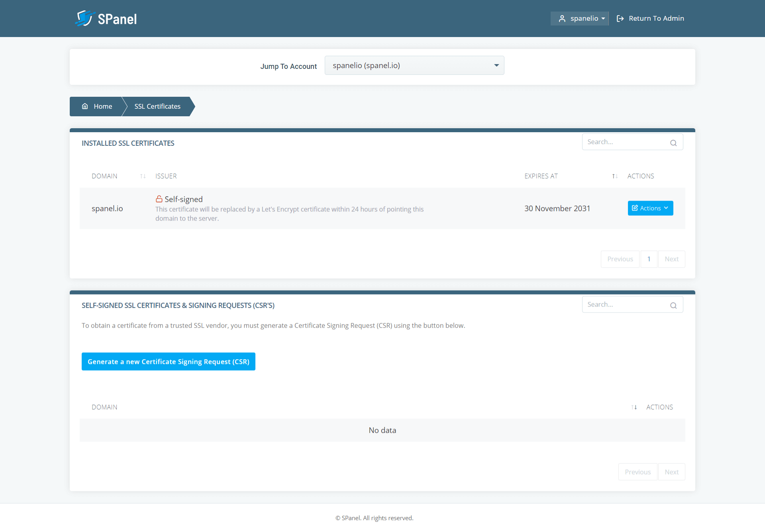Go to Home breadcrumb
This screenshot has width=765, height=532.
pos(97,106)
